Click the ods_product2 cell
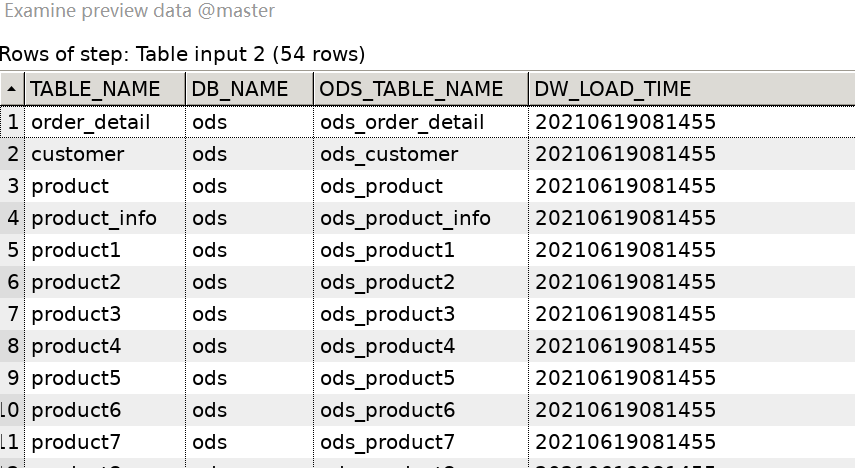The width and height of the screenshot is (855, 468). [387, 282]
